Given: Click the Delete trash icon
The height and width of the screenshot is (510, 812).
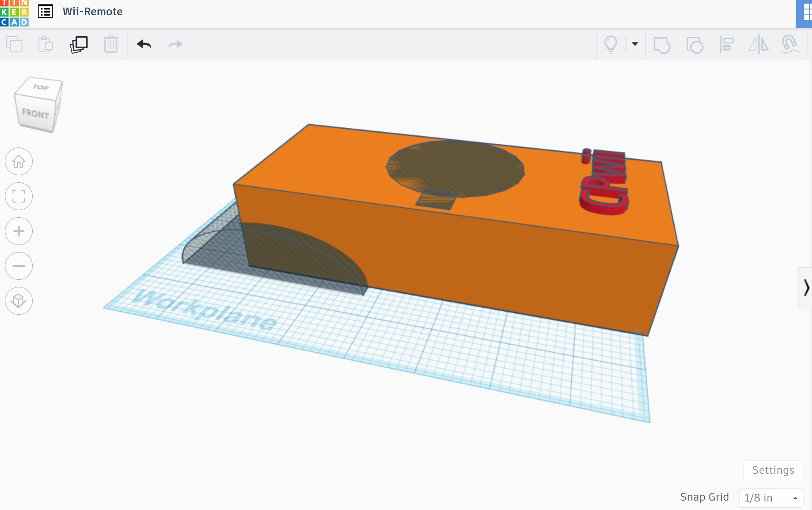Looking at the screenshot, I should [x=111, y=44].
